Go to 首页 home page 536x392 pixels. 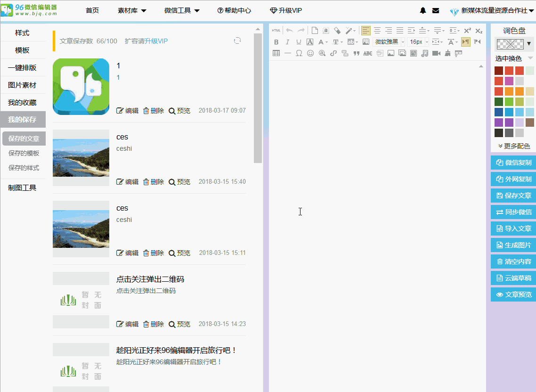92,11
